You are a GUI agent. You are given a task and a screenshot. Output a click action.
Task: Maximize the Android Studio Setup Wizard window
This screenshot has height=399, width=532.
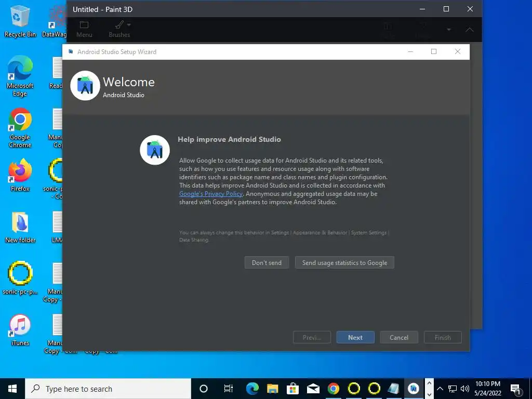[x=434, y=51]
